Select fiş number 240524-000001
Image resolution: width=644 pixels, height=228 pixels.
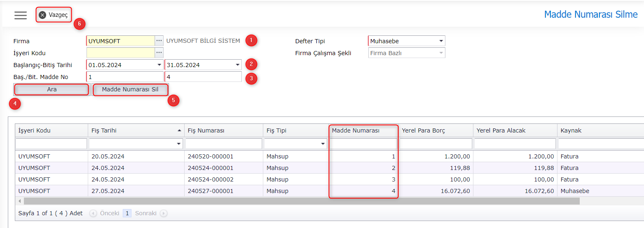click(211, 168)
